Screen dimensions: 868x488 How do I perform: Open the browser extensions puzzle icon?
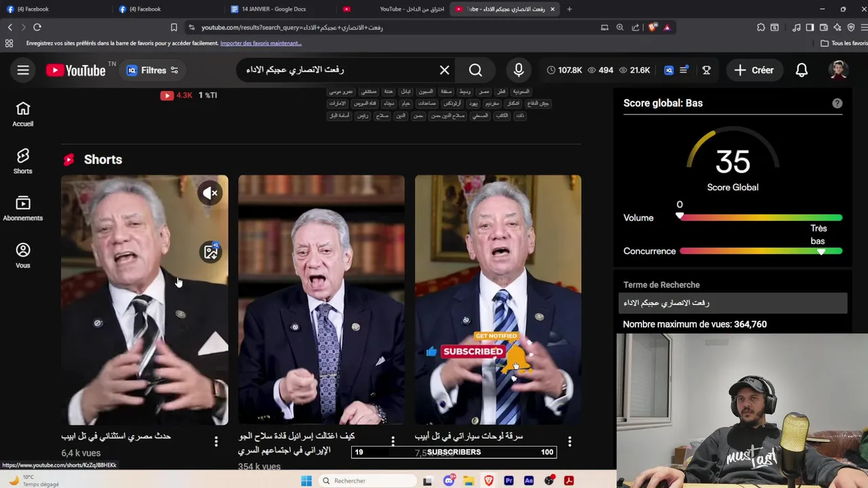pyautogui.click(x=761, y=27)
